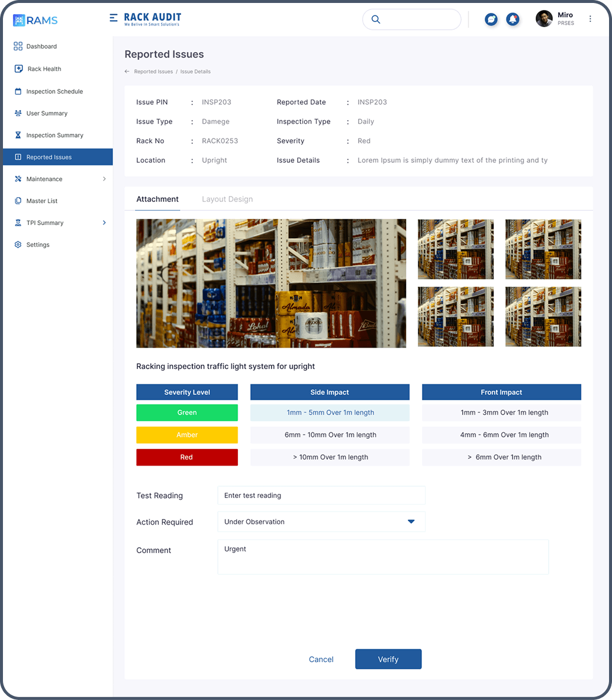Click the chat bubble icon in the header
The height and width of the screenshot is (700, 612).
coord(491,19)
